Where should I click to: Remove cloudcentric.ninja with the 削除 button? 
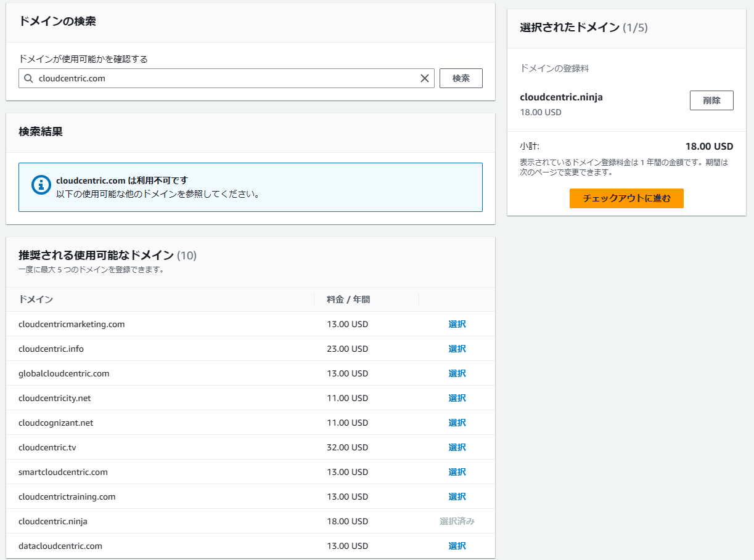pos(711,100)
